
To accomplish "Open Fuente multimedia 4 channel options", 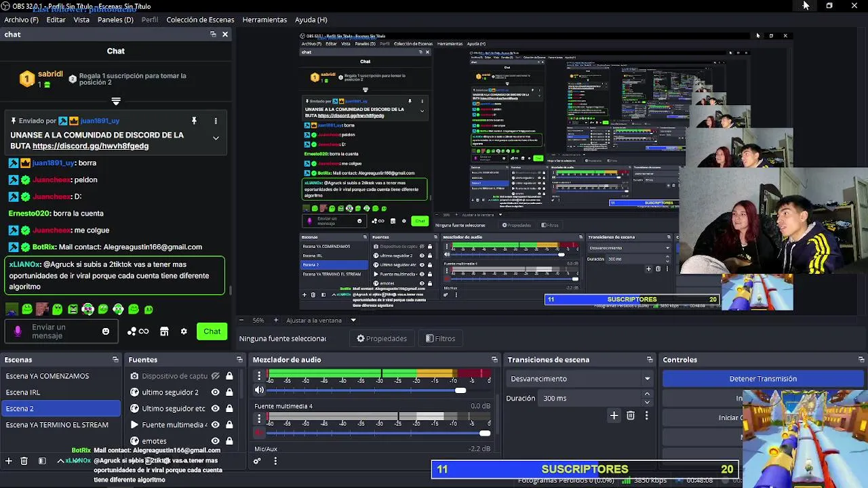I will [258, 418].
